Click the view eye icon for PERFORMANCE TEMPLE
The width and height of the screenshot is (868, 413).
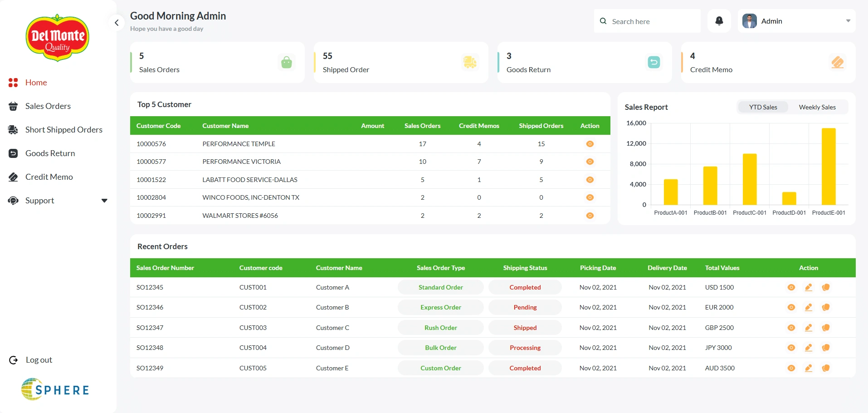pos(590,144)
